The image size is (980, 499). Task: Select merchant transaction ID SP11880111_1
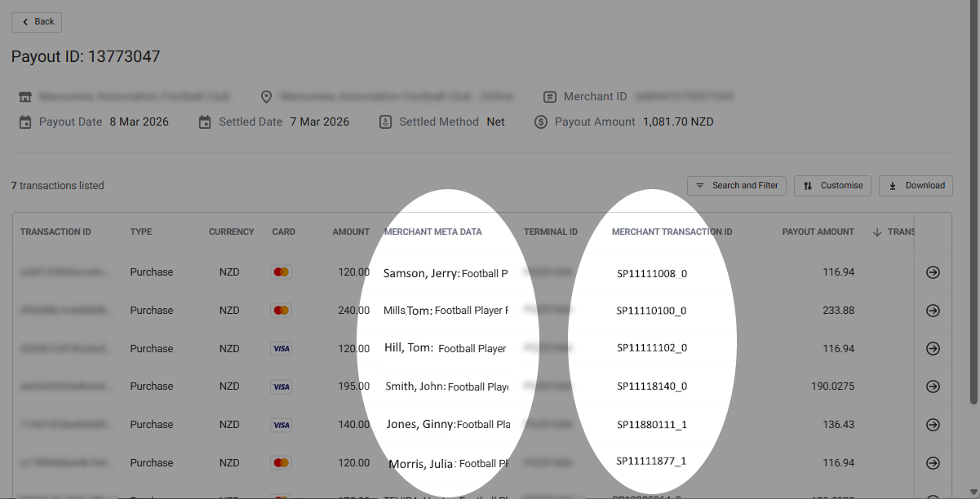coord(652,425)
